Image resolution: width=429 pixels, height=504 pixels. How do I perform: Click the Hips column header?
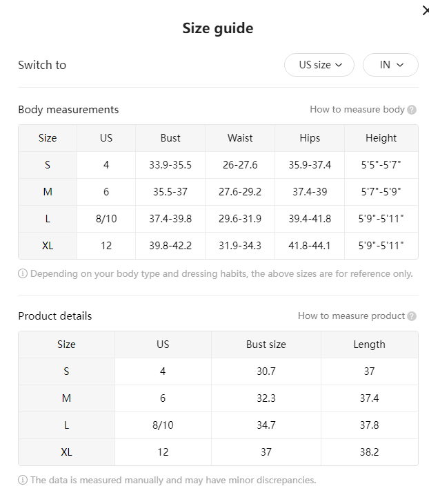coord(310,138)
